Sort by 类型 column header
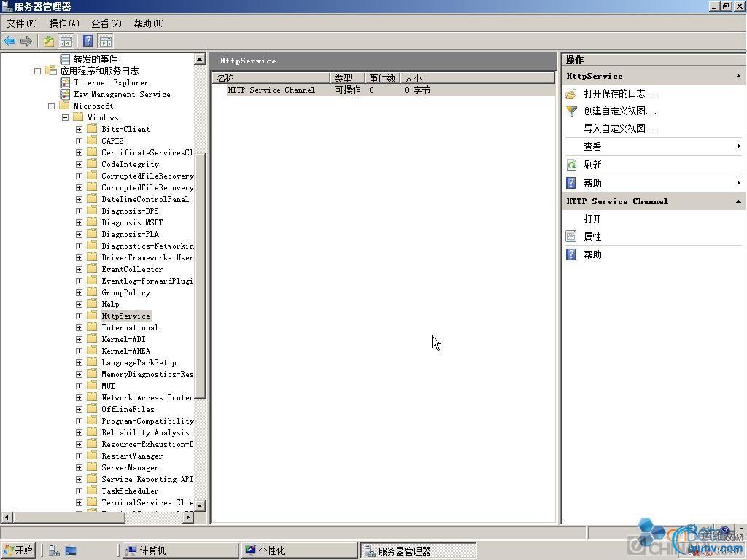Image resolution: width=747 pixels, height=560 pixels. (347, 78)
